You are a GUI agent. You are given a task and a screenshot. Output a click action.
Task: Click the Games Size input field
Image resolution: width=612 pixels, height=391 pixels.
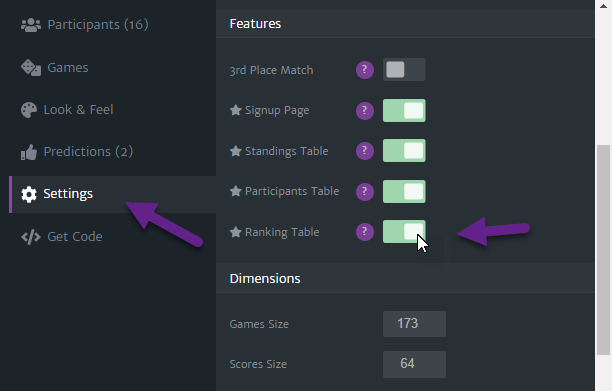[x=414, y=324]
